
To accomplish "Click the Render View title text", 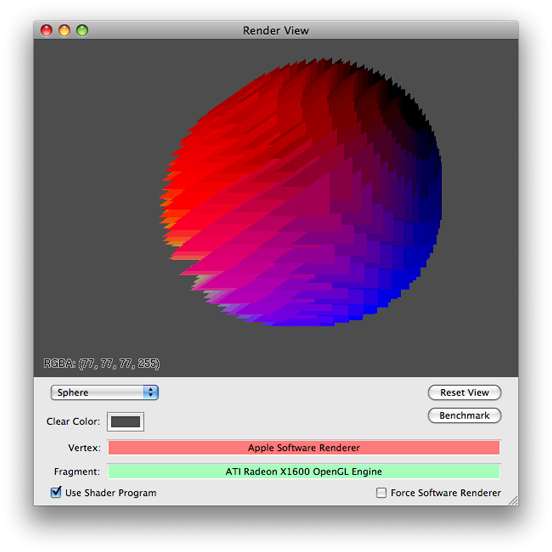I will tap(276, 31).
